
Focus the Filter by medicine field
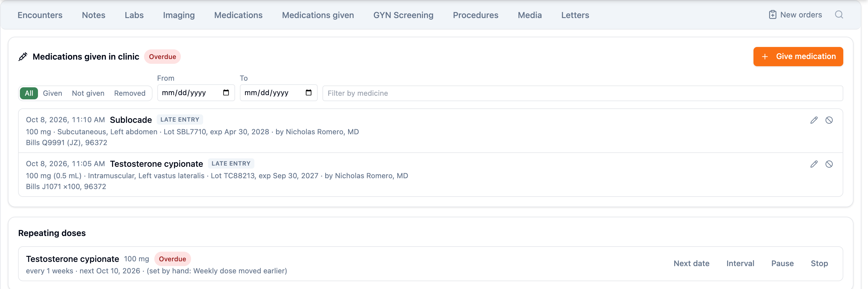click(583, 93)
